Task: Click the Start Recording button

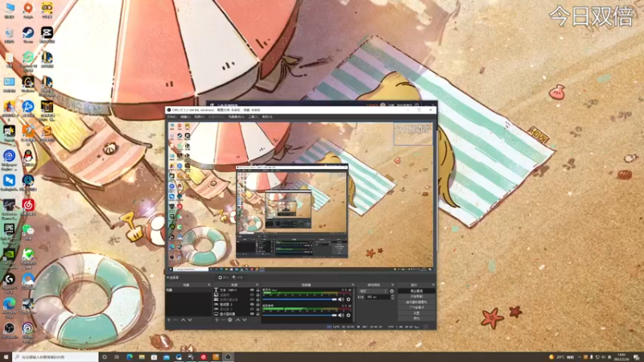Action: click(416, 296)
